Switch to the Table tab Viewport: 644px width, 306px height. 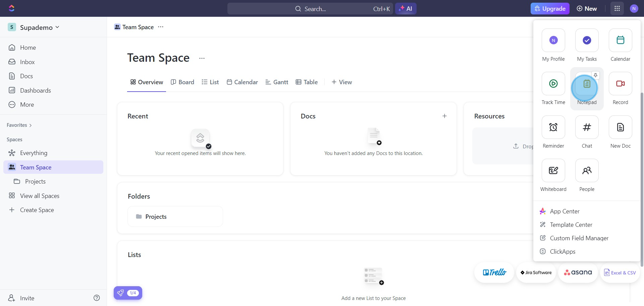(x=307, y=82)
